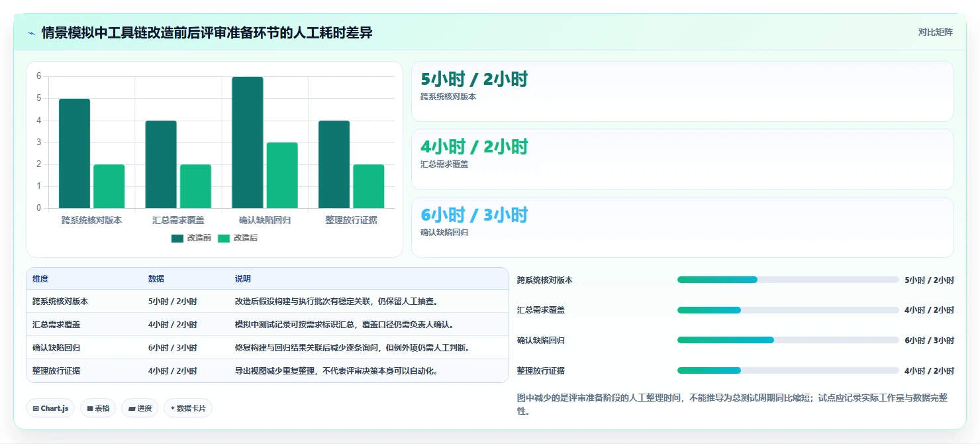The width and height of the screenshot is (980, 444).
Task: Click progress value 5小时 / 2小时
Action: tap(929, 280)
